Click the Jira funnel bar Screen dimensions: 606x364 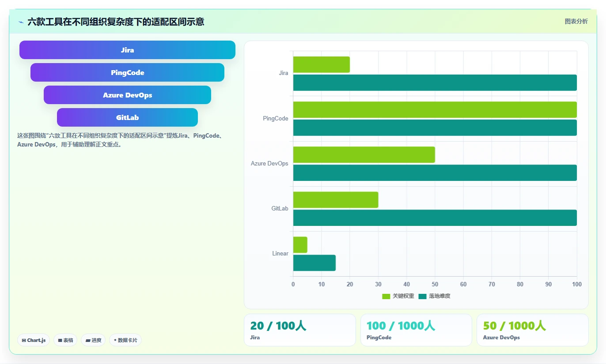[x=127, y=50]
